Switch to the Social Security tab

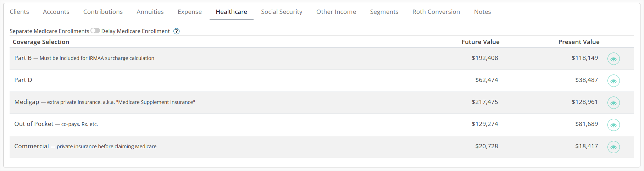click(x=282, y=12)
